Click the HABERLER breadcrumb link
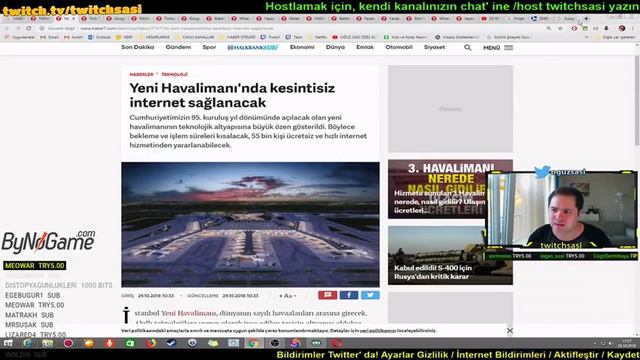640x360 pixels. pos(141,74)
